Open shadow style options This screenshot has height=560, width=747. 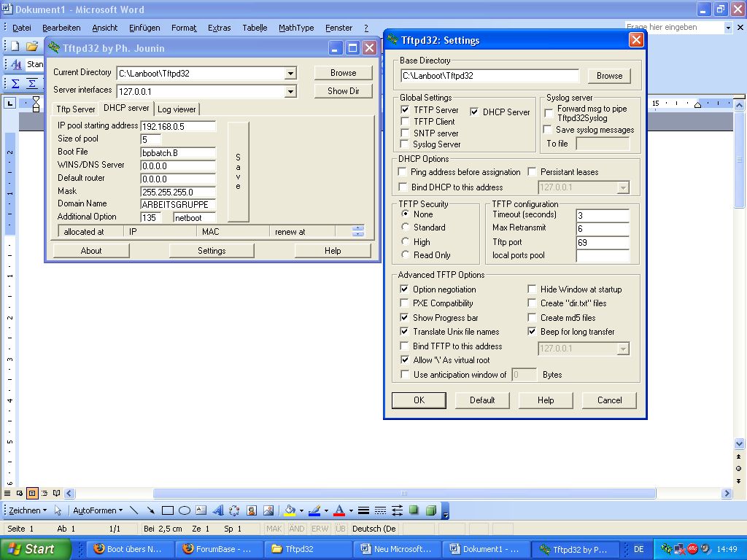pos(414,510)
